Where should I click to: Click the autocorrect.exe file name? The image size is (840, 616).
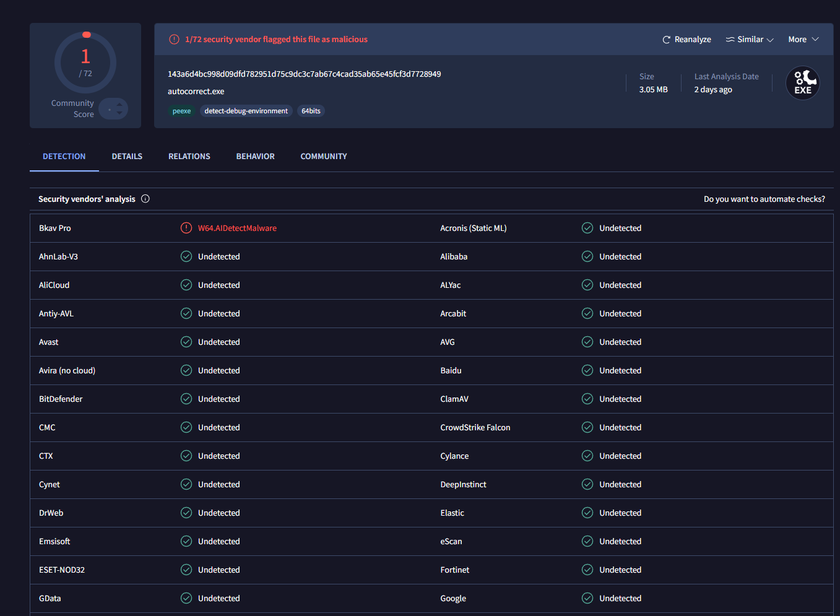click(x=196, y=92)
